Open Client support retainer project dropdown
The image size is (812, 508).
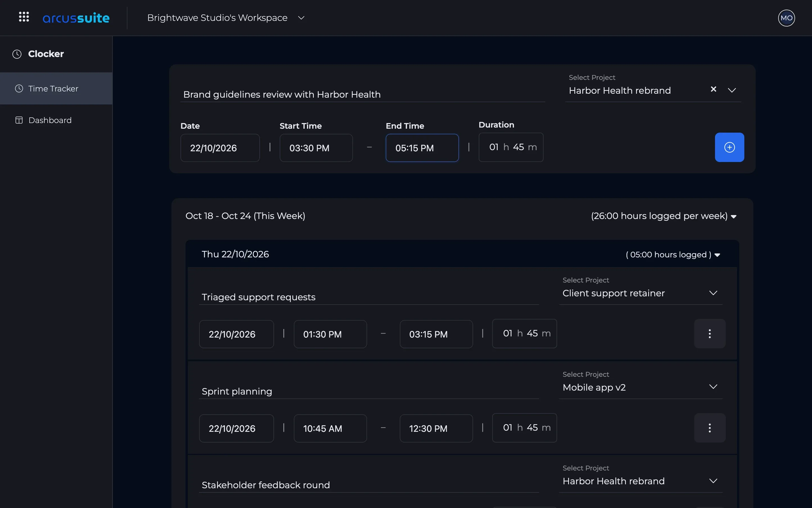pyautogui.click(x=713, y=293)
